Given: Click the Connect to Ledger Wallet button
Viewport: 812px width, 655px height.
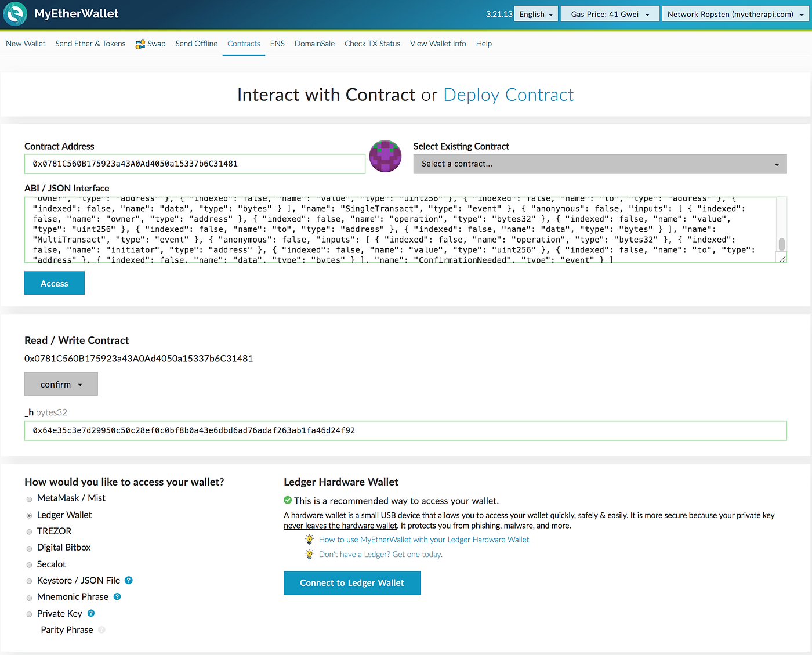Looking at the screenshot, I should (352, 583).
